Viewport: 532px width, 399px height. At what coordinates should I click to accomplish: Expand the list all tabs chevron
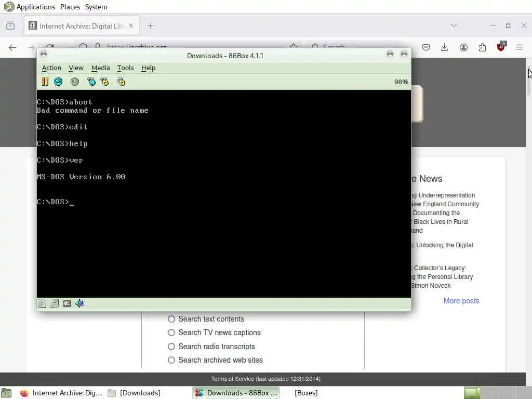454,25
